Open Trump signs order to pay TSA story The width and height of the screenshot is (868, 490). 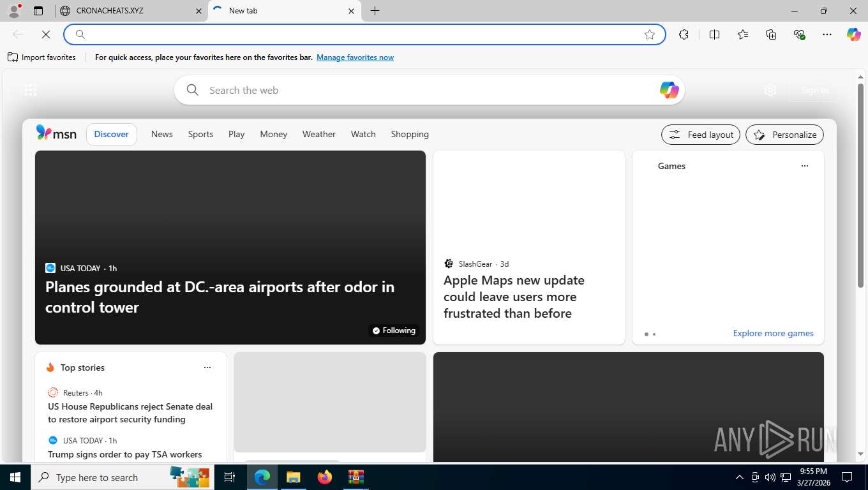(x=125, y=454)
